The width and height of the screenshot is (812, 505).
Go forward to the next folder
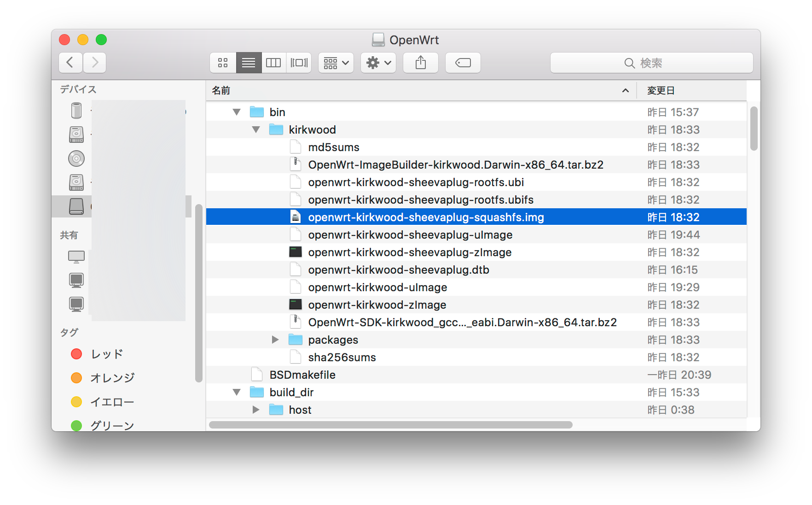tap(95, 63)
